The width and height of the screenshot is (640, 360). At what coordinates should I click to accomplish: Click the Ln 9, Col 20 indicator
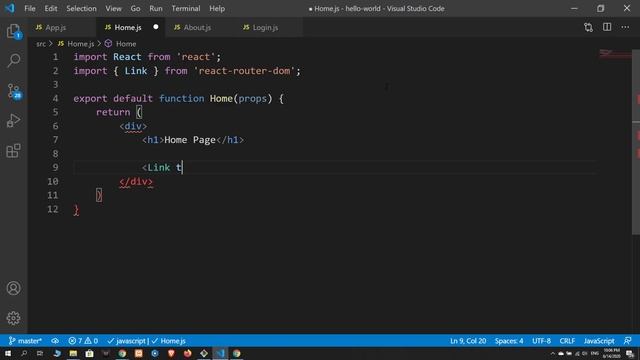pos(468,341)
